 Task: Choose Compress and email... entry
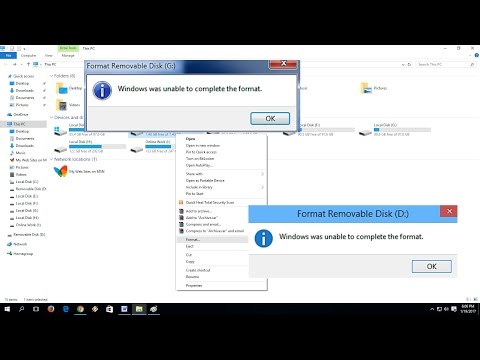(x=203, y=224)
